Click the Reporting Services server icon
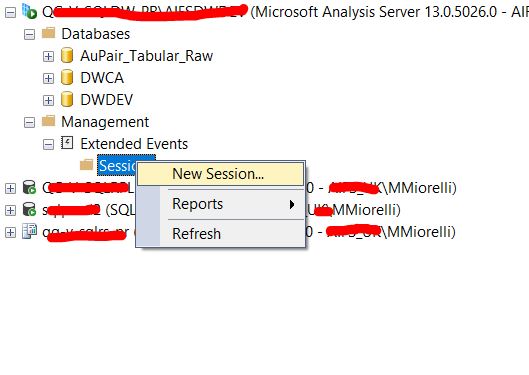Image resolution: width=529 pixels, height=375 pixels. (x=29, y=231)
